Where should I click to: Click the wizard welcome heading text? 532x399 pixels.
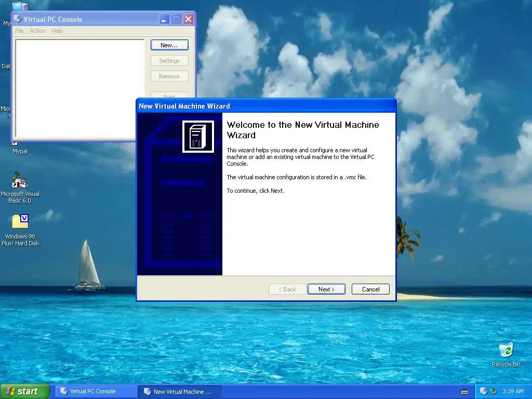303,130
